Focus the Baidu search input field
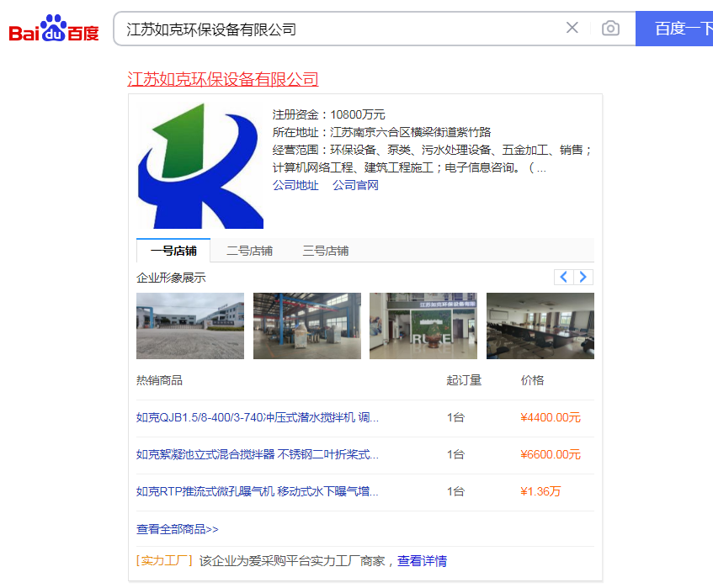Screen dimensions: 713x588 (337, 29)
